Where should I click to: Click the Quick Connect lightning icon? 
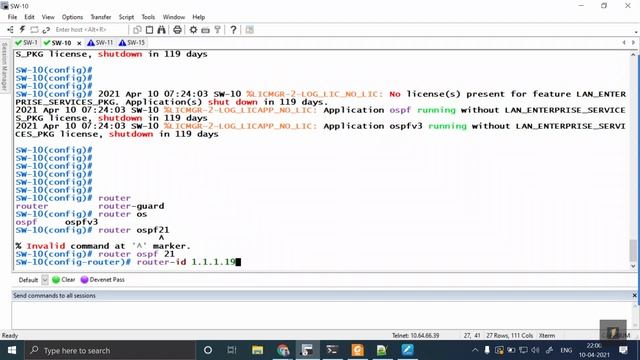pyautogui.click(x=22, y=30)
